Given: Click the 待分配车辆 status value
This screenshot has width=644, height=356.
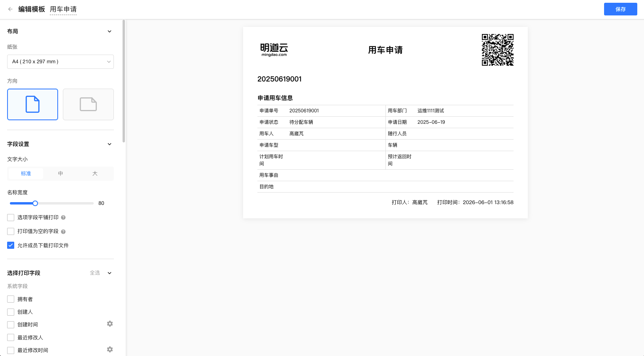Looking at the screenshot, I should click(x=301, y=122).
